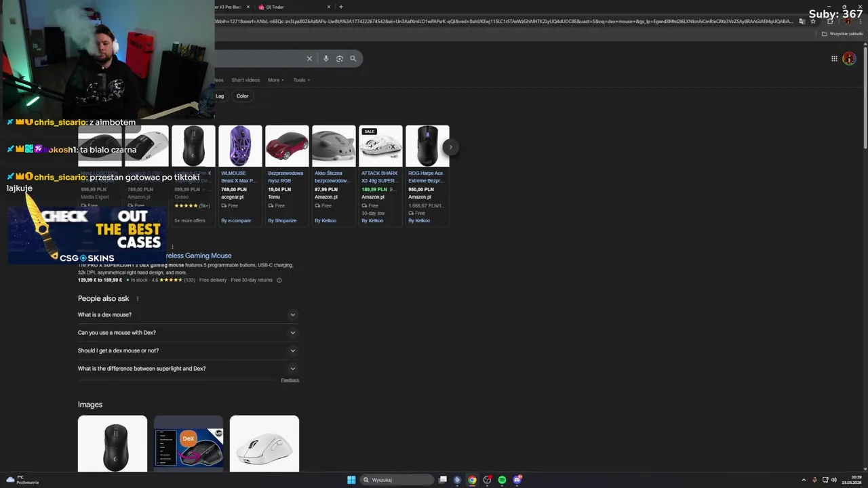Open the People also ask options menu
Screen dimensions: 868x488
(137, 298)
